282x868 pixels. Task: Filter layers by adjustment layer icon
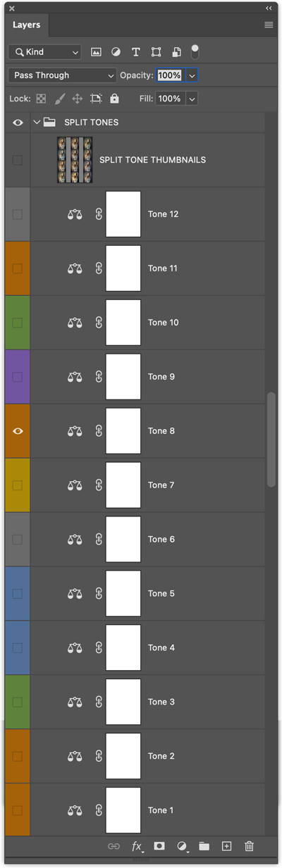[x=116, y=52]
